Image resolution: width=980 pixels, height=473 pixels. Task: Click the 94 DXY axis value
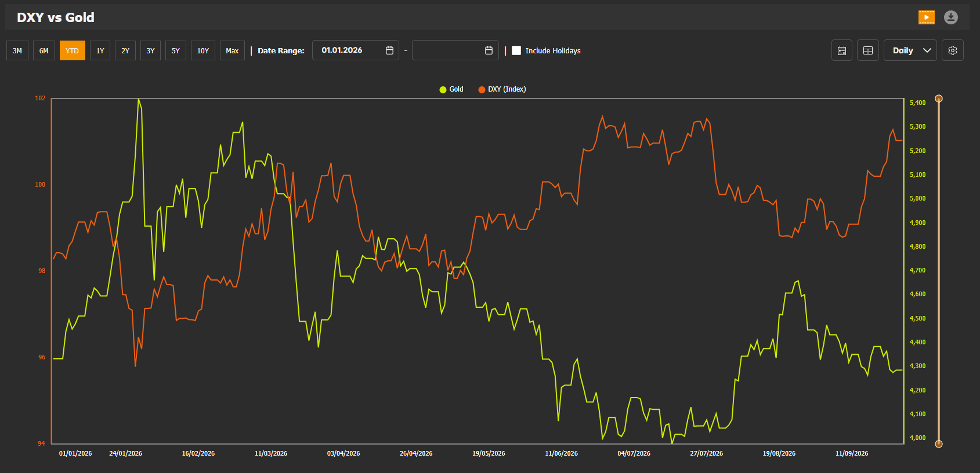[41, 443]
